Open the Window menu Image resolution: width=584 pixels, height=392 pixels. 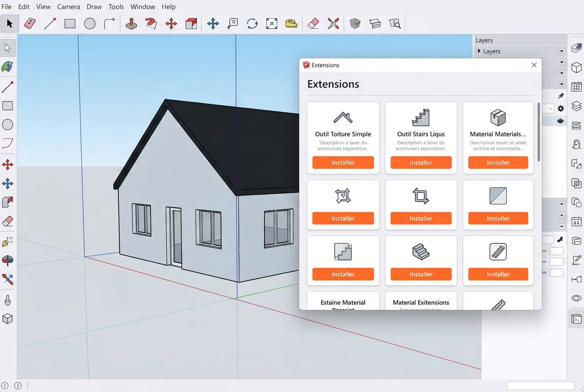143,7
